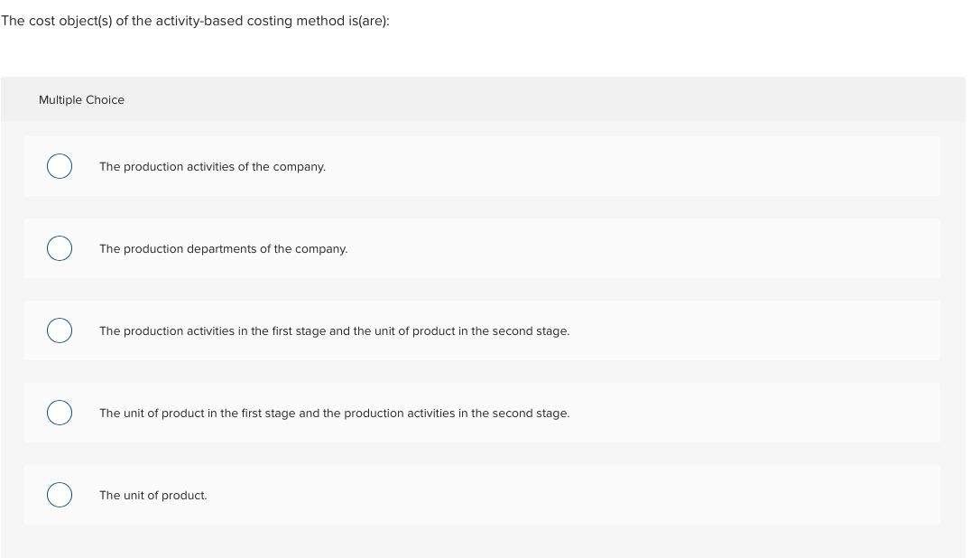Pick the answer starting with unit of product first stage
The height and width of the screenshot is (558, 980).
pos(334,413)
